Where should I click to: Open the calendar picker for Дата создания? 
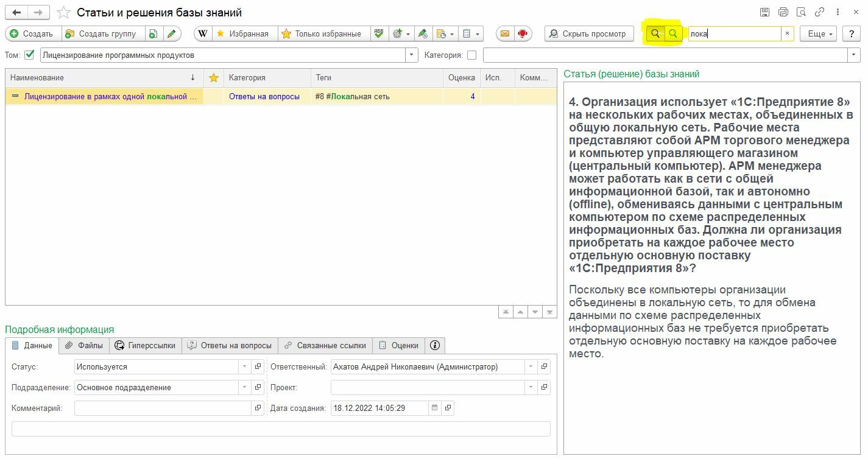click(x=434, y=408)
